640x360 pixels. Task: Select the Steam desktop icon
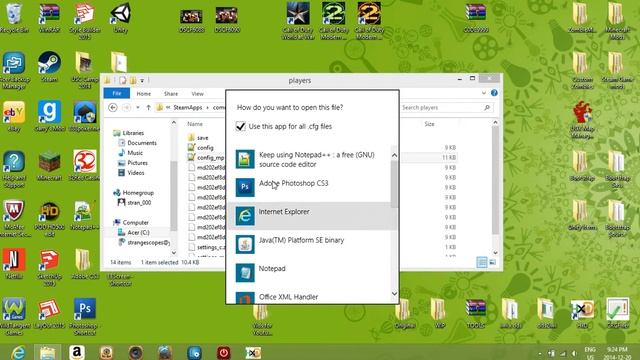[x=49, y=67]
